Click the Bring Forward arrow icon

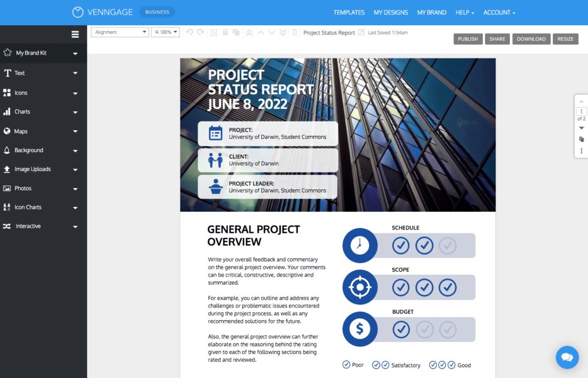260,33
